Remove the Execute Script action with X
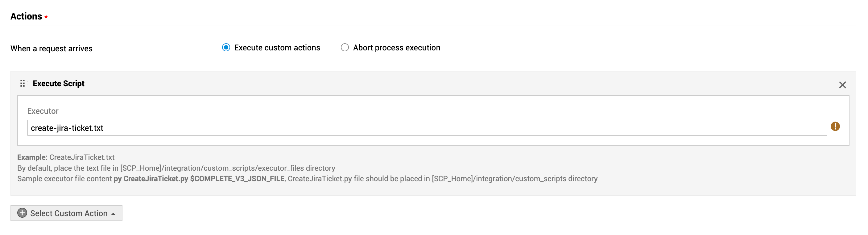The image size is (868, 235). [842, 85]
